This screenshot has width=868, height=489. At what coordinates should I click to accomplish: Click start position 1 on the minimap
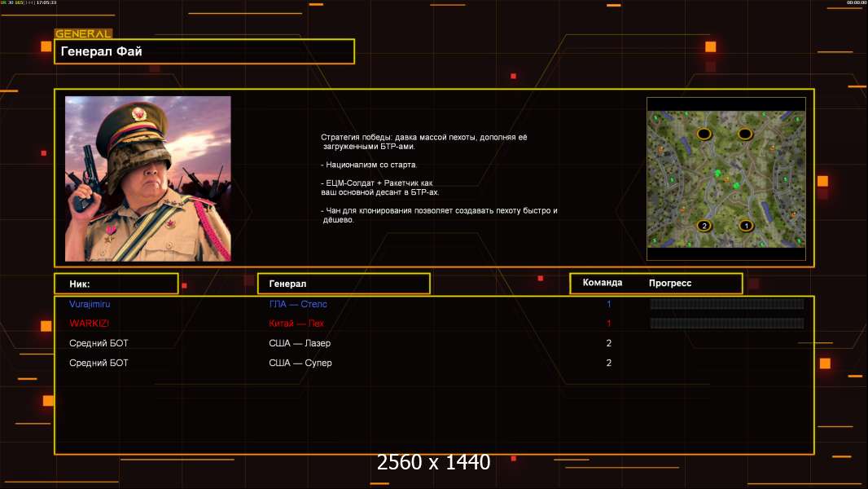pos(745,226)
